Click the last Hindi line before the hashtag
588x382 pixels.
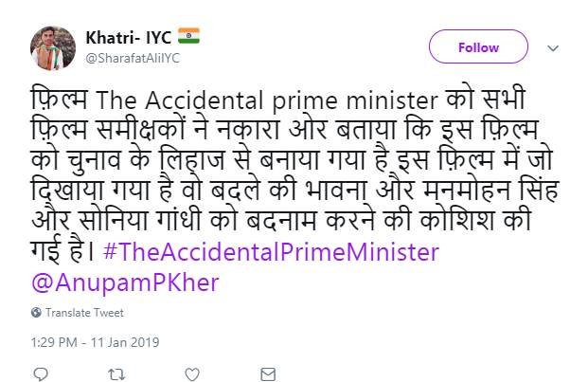click(x=47, y=253)
